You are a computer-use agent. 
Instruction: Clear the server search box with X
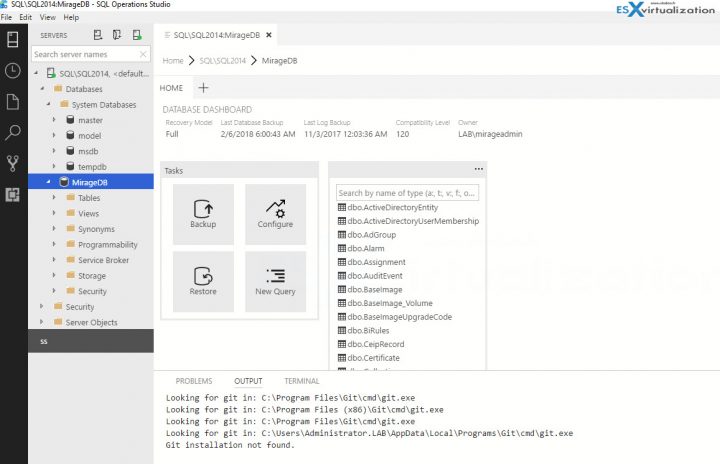tap(143, 54)
